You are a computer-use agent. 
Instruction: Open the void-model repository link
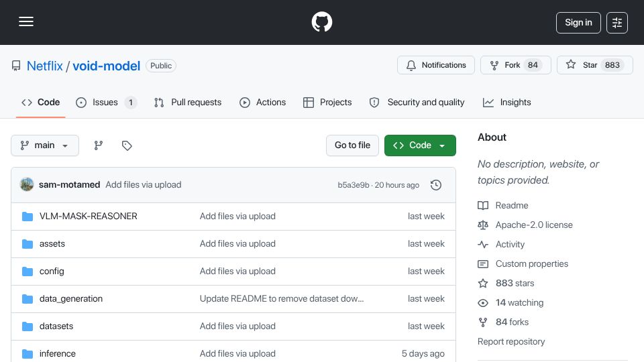[x=107, y=66]
